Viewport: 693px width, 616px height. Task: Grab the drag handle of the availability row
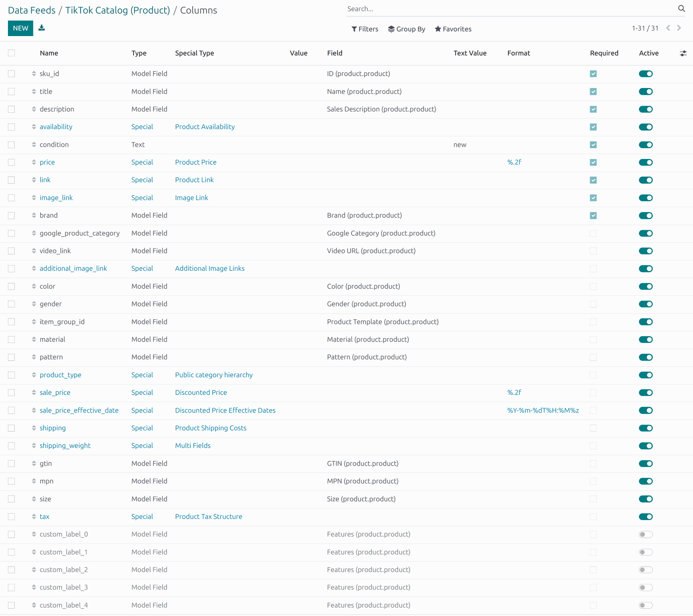coord(34,127)
